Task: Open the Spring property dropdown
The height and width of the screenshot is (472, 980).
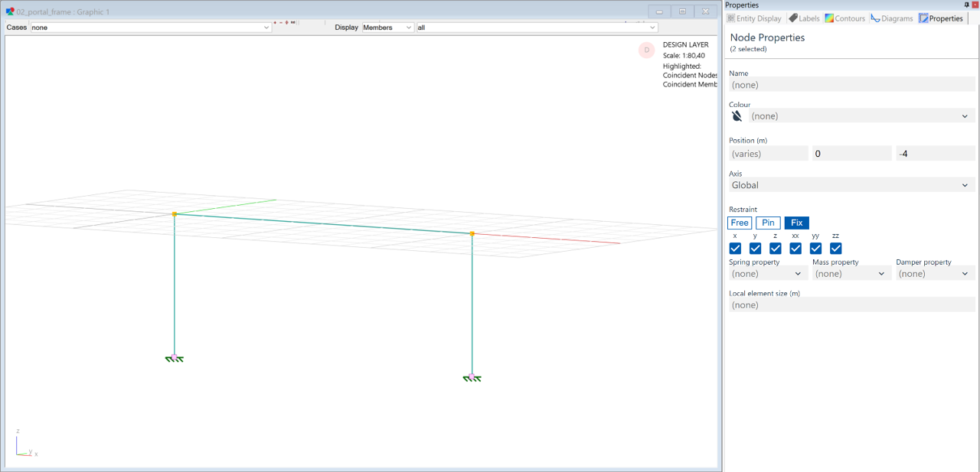Action: 767,274
